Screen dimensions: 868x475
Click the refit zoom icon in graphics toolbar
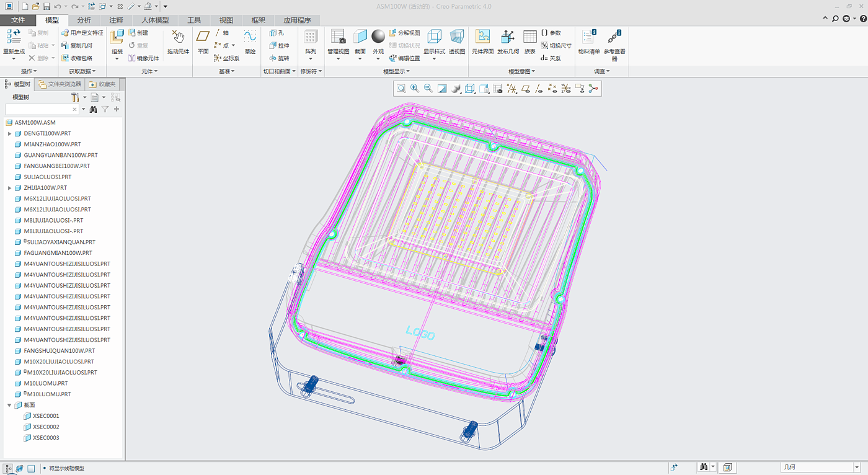(x=402, y=89)
